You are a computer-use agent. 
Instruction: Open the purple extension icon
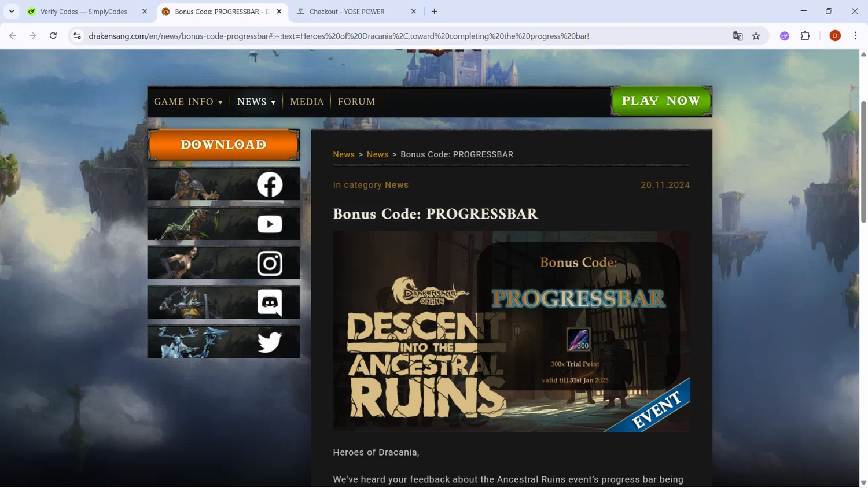click(x=785, y=36)
